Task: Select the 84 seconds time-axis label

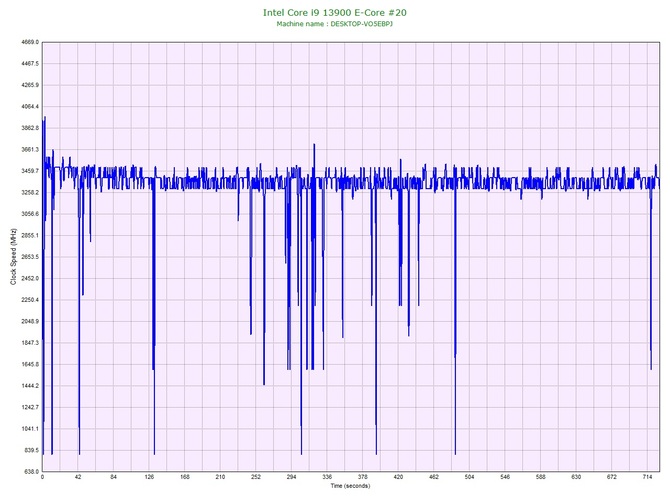Action: pos(113,477)
